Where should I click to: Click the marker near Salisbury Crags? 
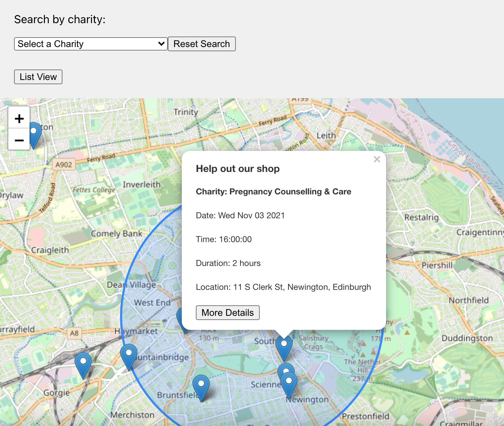pyautogui.click(x=284, y=345)
